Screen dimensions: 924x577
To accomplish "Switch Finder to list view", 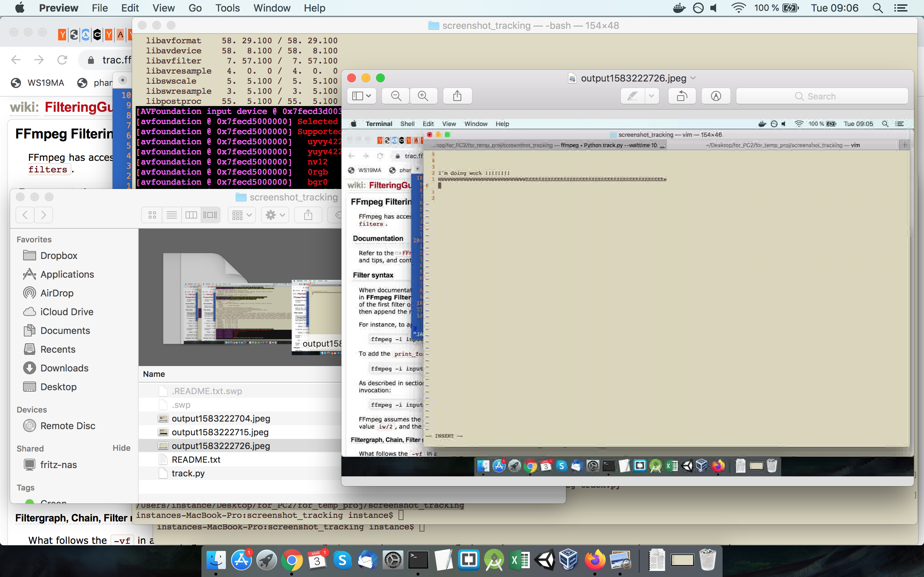I will [171, 215].
